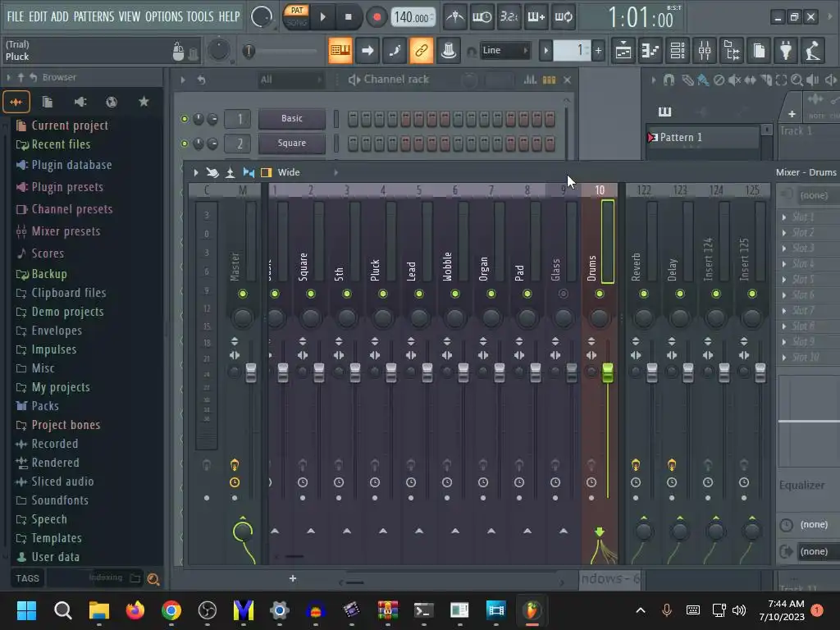The width and height of the screenshot is (840, 630).
Task: Enable the muted Glass mixer track
Action: pos(563,294)
